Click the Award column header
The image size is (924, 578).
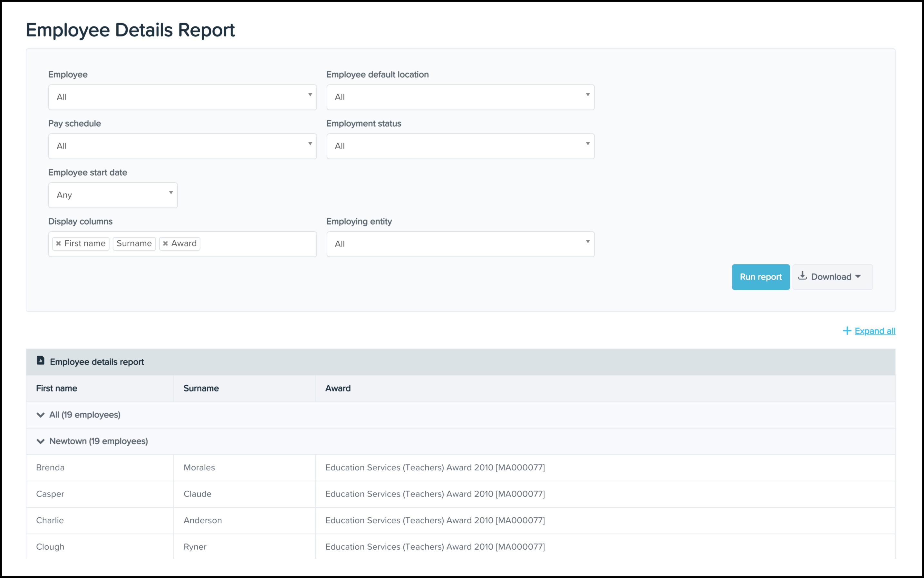(x=338, y=388)
